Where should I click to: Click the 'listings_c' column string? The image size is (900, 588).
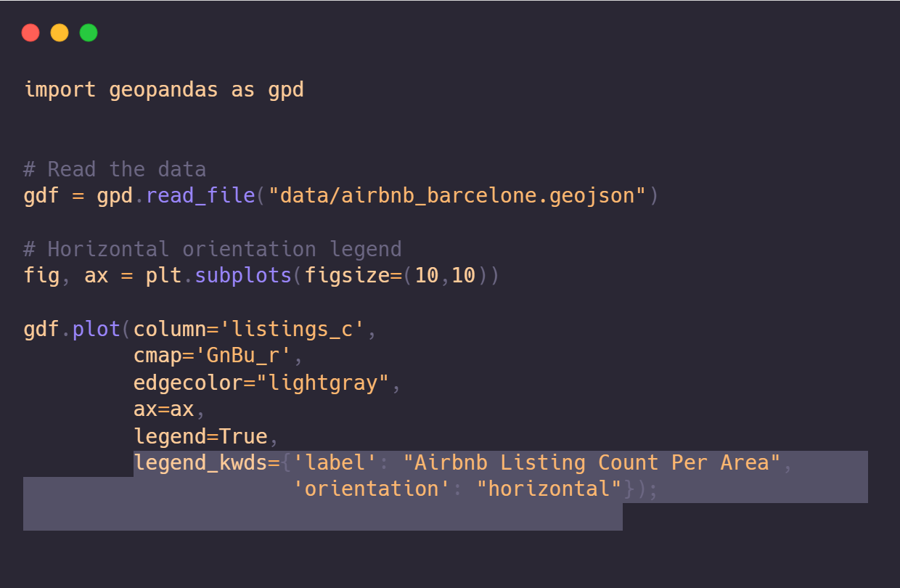(x=292, y=330)
